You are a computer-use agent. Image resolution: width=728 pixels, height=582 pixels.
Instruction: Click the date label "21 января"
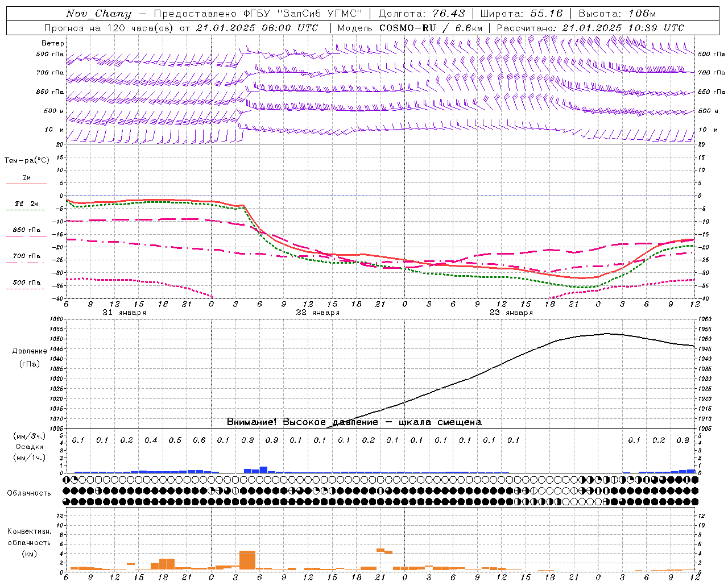(125, 313)
